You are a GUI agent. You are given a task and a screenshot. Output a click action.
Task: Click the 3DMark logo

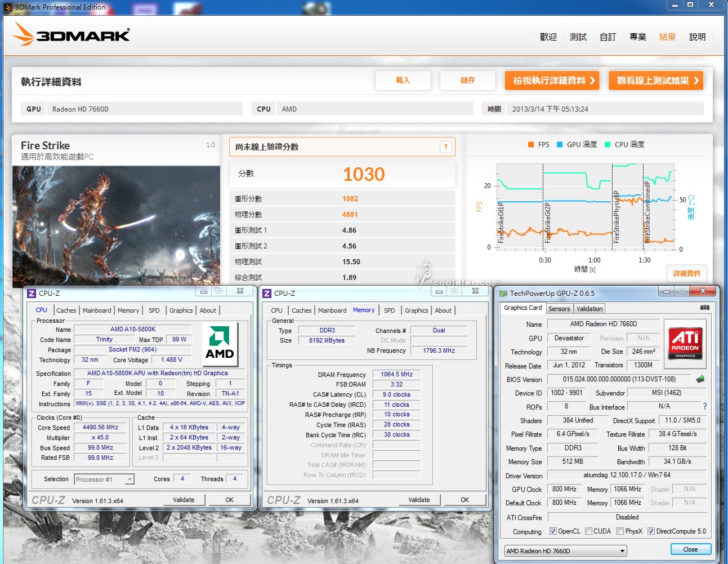pyautogui.click(x=71, y=35)
